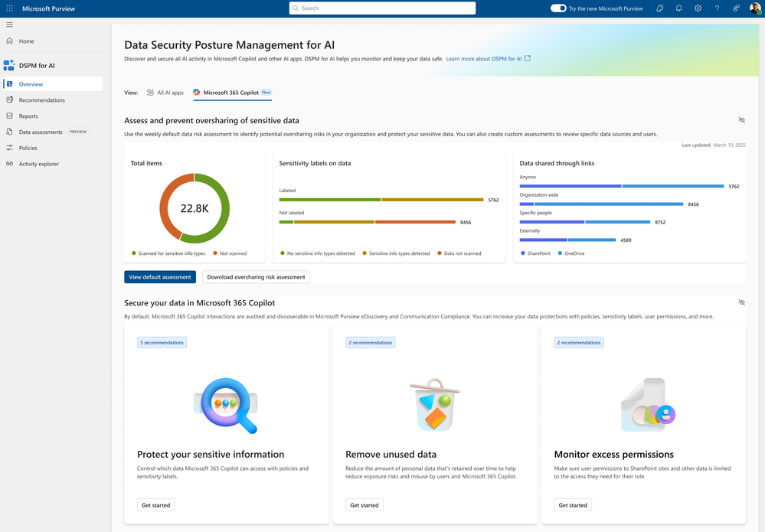Click Get started under Protect your sensitive information

[156, 505]
